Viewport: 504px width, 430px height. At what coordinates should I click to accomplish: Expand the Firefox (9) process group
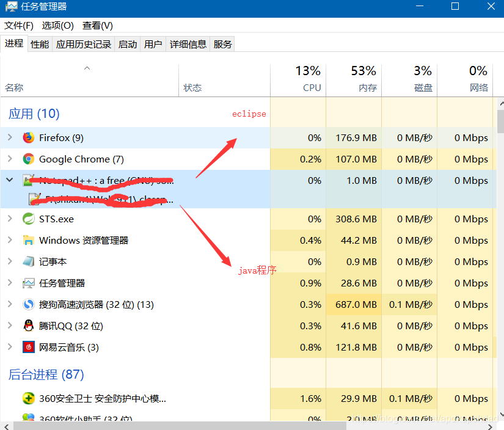click(x=10, y=137)
